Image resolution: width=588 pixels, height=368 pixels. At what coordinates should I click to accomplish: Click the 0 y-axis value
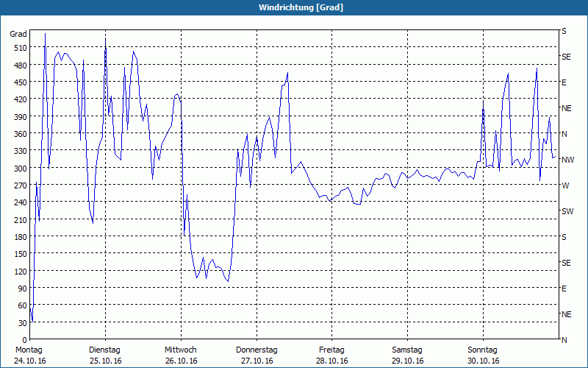tap(25, 340)
